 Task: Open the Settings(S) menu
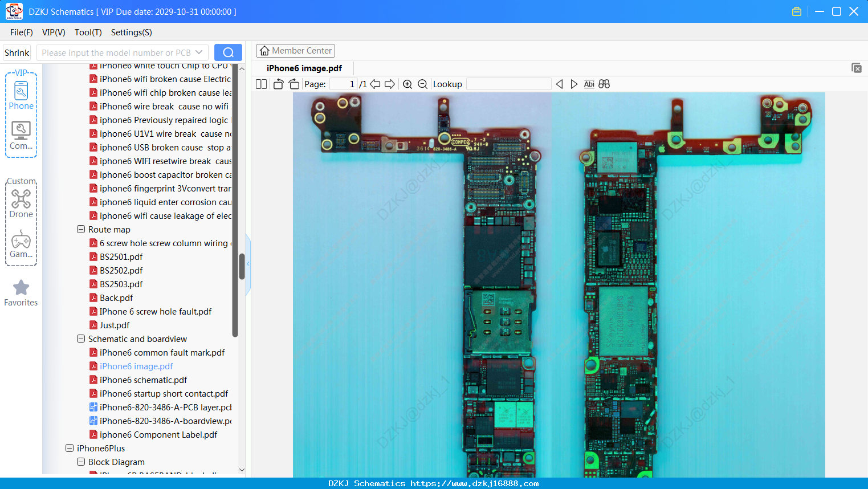pyautogui.click(x=132, y=32)
